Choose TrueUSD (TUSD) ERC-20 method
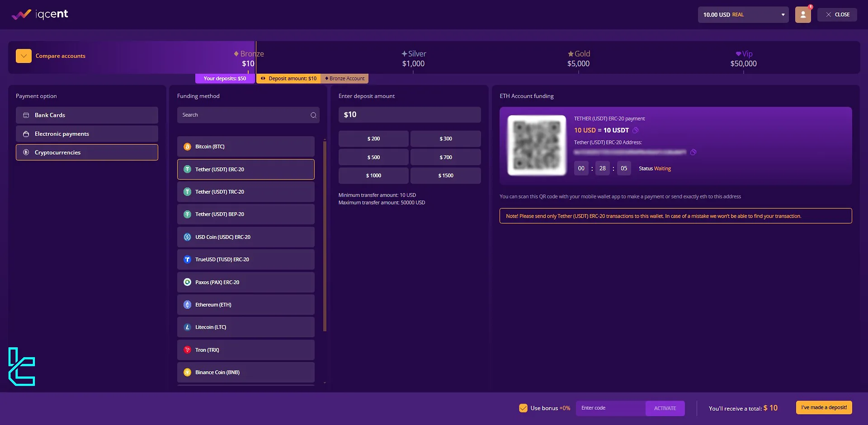 pyautogui.click(x=246, y=260)
